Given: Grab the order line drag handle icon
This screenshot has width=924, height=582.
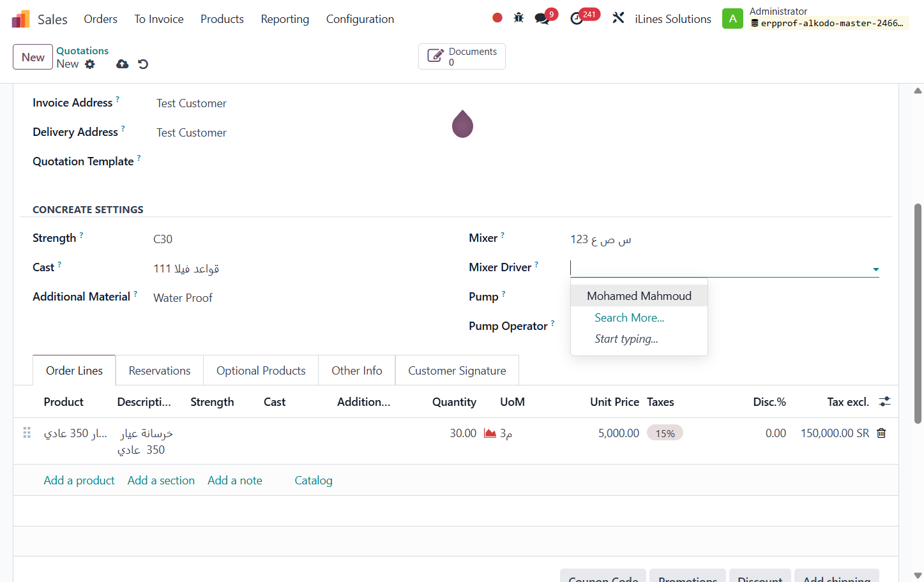Looking at the screenshot, I should pos(27,433).
